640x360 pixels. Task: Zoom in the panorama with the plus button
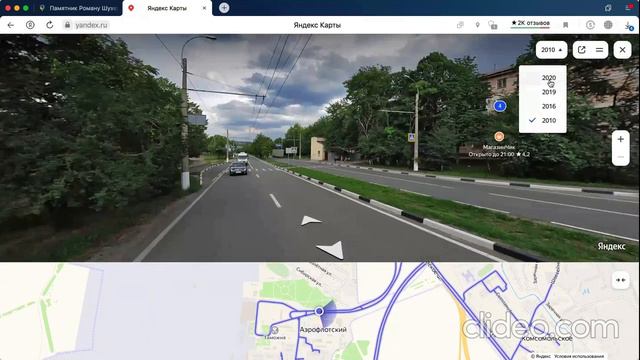[620, 139]
